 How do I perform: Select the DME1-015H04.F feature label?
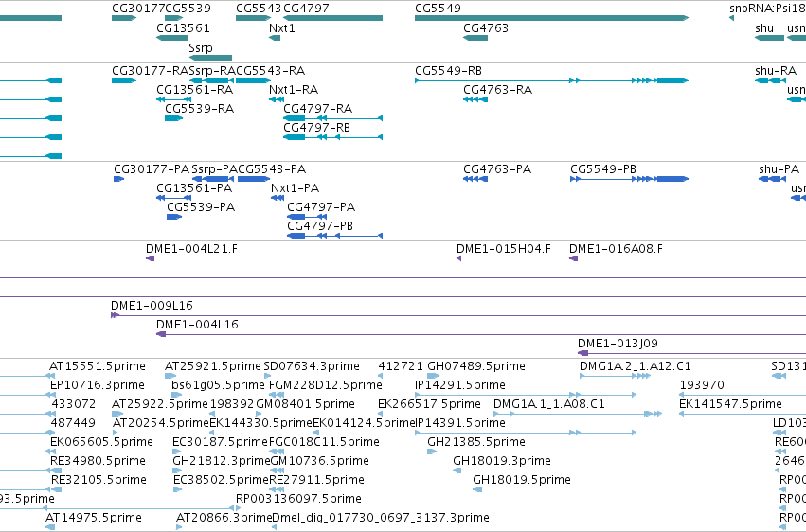click(x=504, y=249)
